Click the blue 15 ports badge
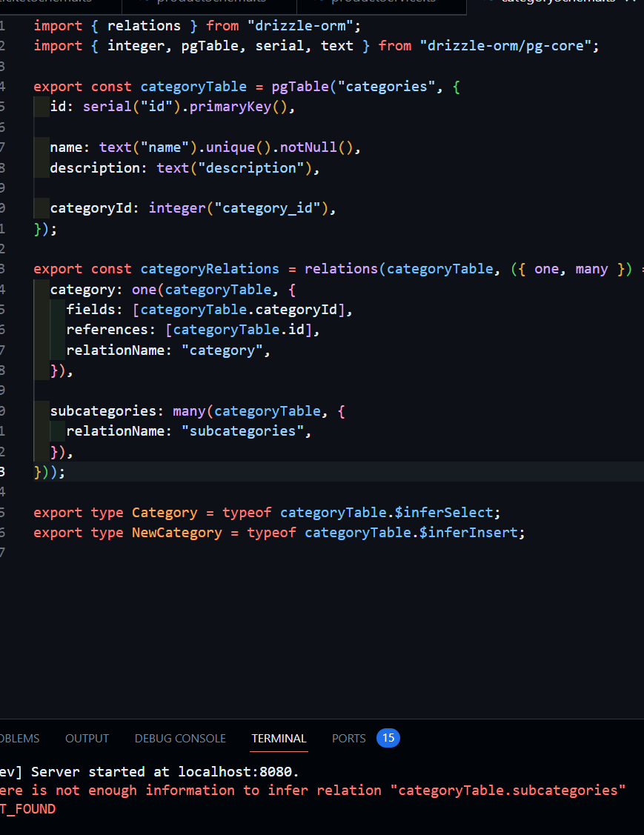 coord(388,738)
